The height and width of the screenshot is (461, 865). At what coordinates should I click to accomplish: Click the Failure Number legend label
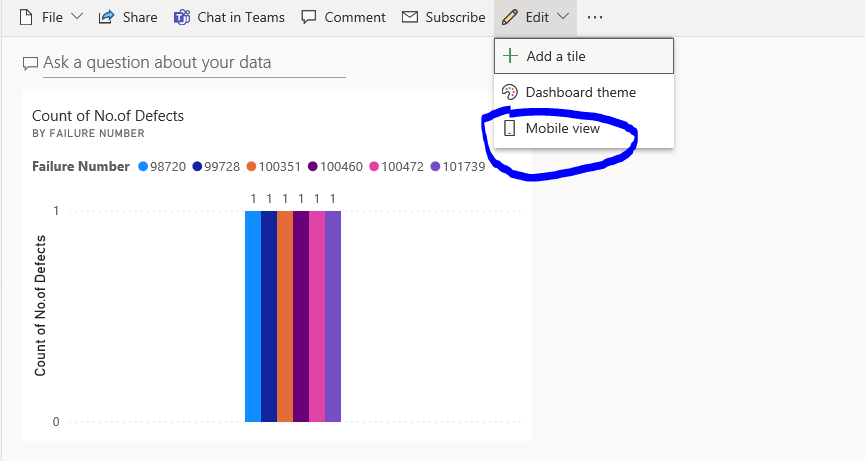point(81,167)
